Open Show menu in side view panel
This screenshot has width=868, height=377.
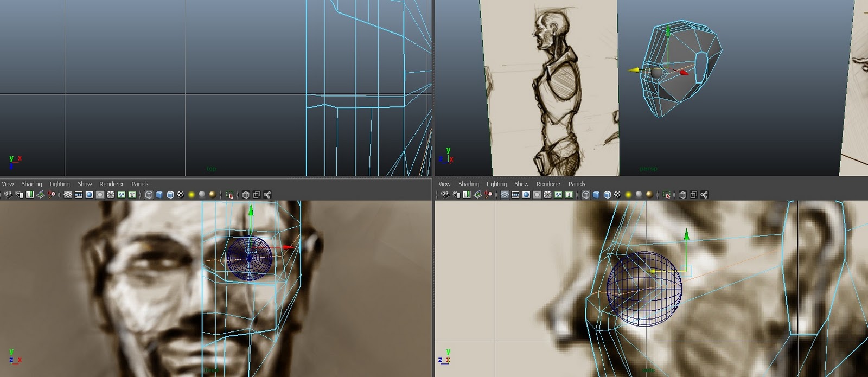[x=521, y=184]
